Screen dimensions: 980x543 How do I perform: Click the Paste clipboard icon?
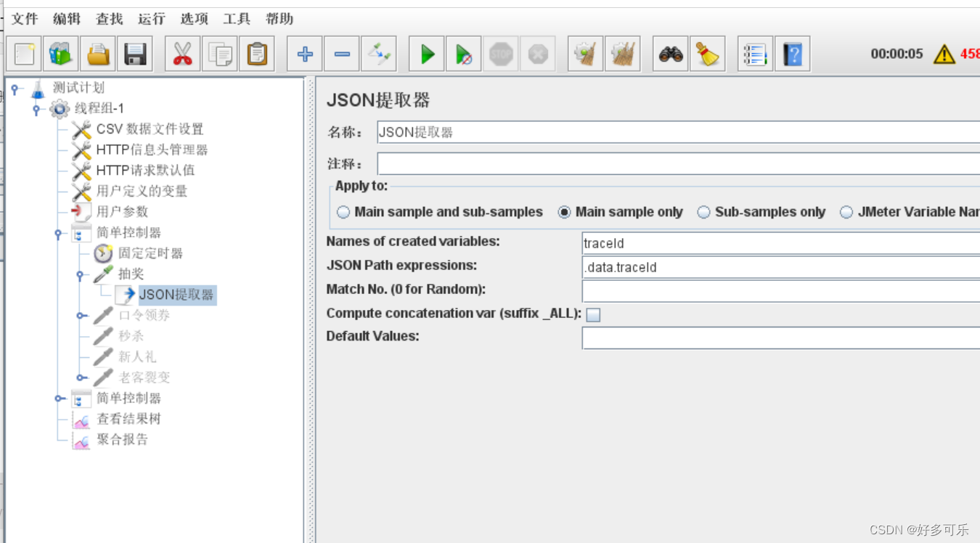click(257, 54)
